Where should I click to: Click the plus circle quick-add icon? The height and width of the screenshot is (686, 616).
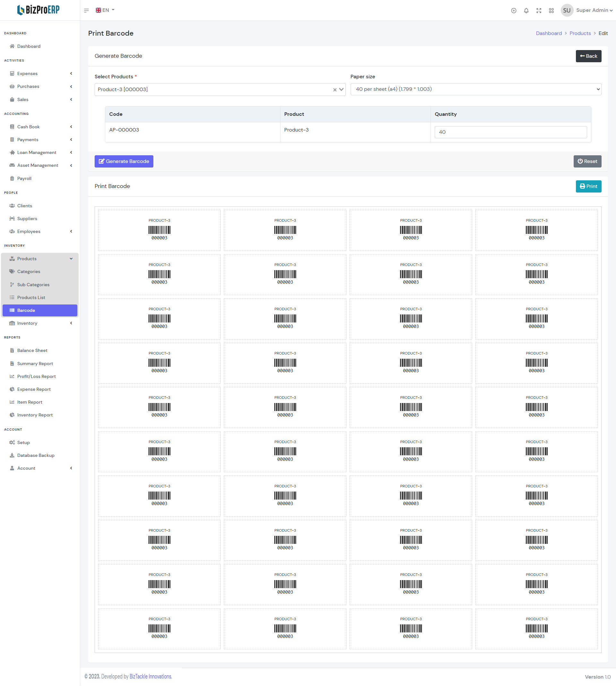pos(513,11)
